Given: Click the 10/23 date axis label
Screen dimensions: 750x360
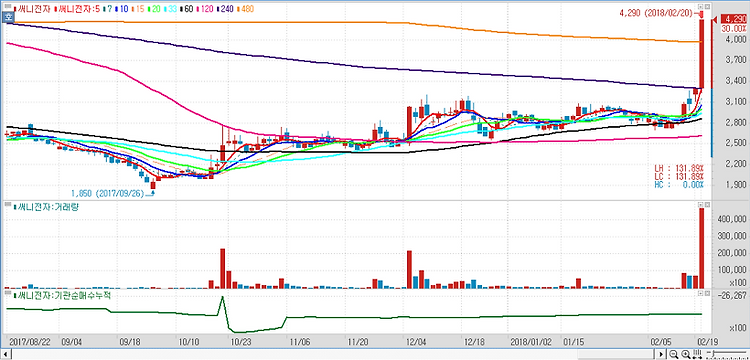Looking at the screenshot, I should click(241, 342).
